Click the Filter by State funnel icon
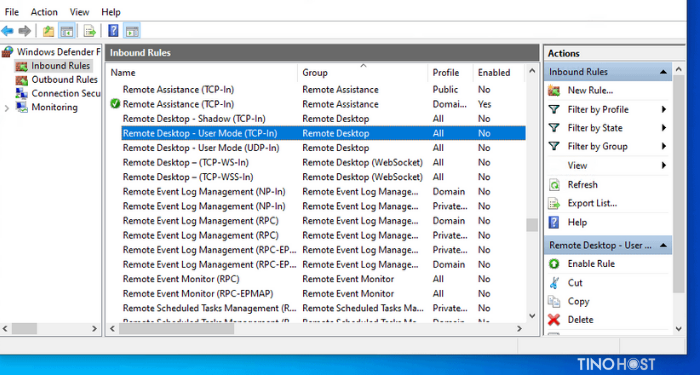The height and width of the screenshot is (375, 700). coord(554,128)
